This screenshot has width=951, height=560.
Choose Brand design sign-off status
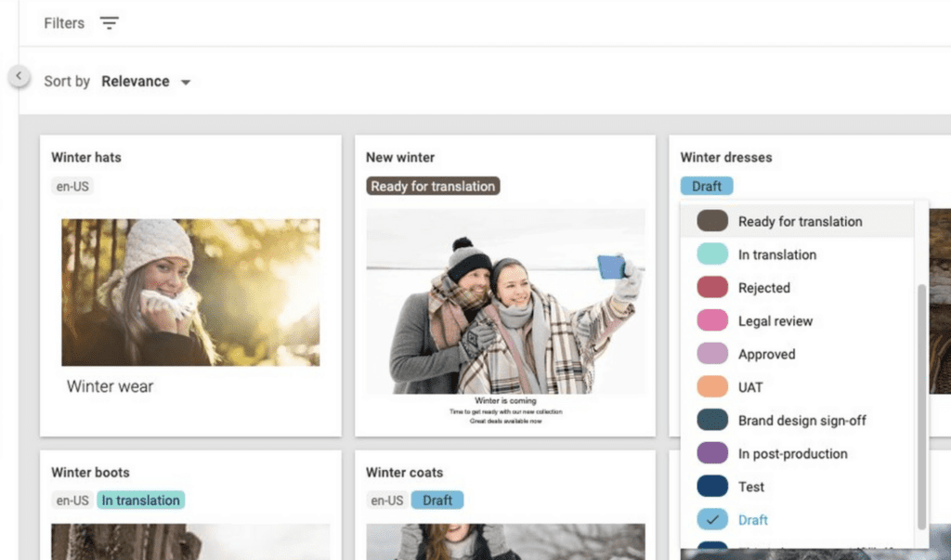point(801,421)
